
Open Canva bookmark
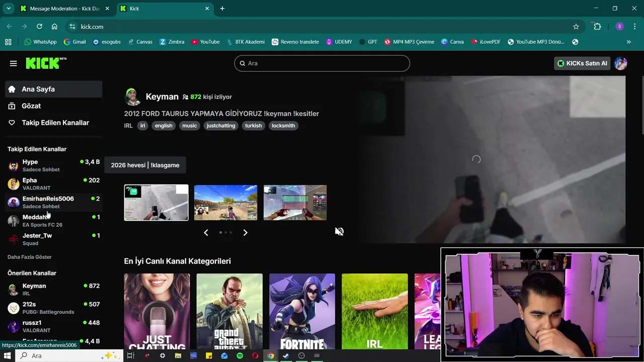tap(452, 42)
